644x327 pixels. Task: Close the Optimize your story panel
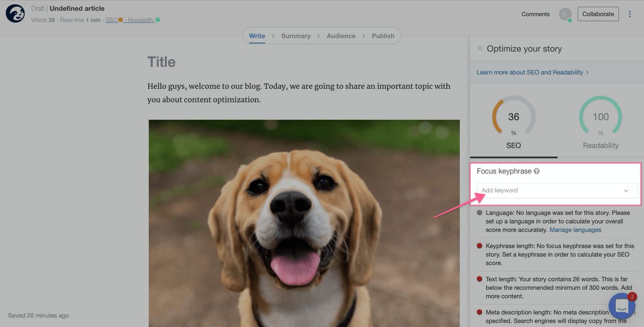click(480, 48)
